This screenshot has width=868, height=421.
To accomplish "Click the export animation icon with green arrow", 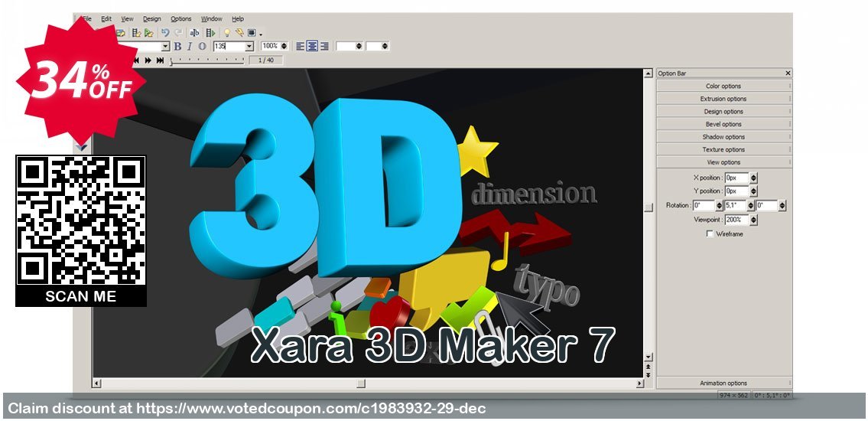I will pyautogui.click(x=148, y=33).
